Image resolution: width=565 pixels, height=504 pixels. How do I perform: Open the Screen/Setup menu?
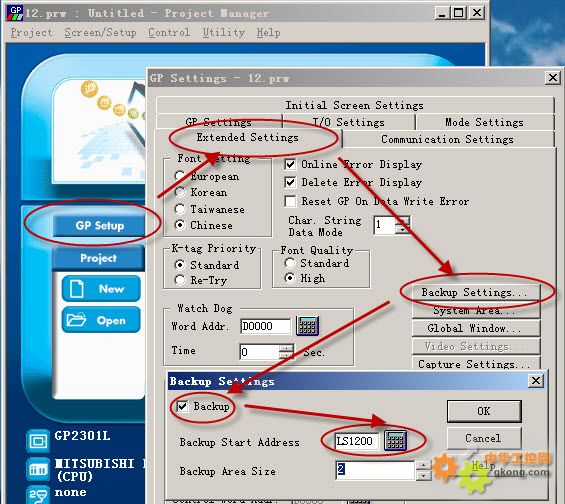[100, 32]
